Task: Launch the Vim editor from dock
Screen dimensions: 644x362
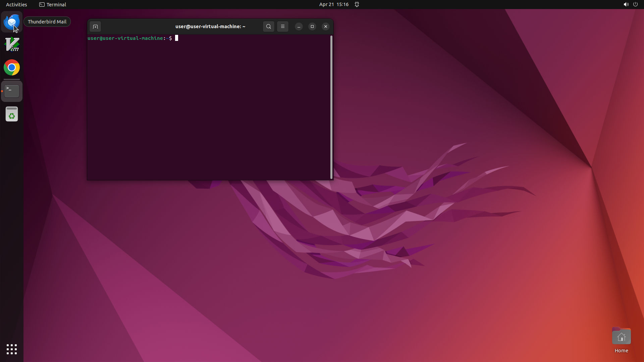Action: tap(12, 45)
